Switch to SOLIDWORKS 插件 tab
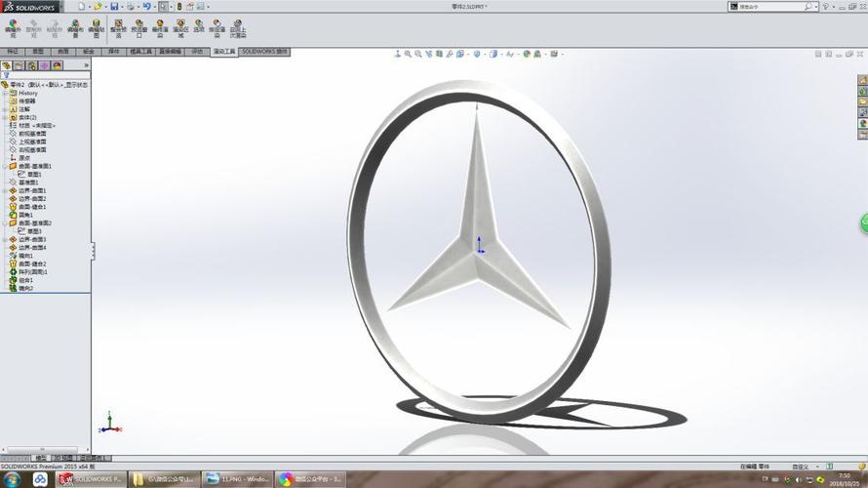 264,52
